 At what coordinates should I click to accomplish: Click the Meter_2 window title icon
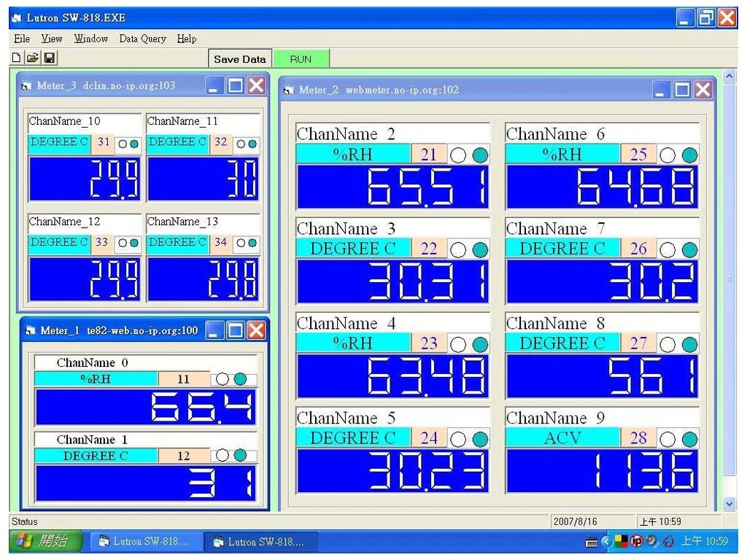(288, 90)
